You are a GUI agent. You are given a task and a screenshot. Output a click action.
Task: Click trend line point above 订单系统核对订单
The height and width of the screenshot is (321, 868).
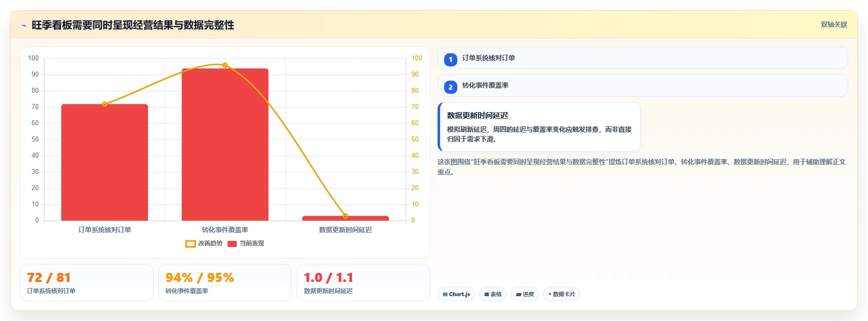coord(104,104)
